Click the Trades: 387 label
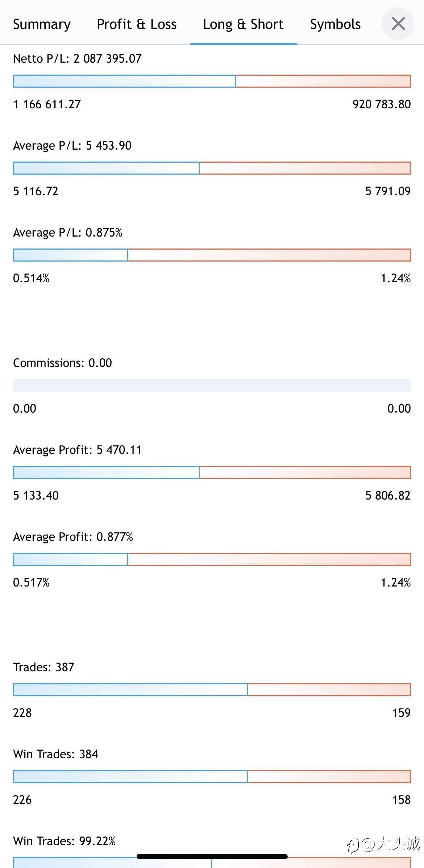 (x=43, y=667)
